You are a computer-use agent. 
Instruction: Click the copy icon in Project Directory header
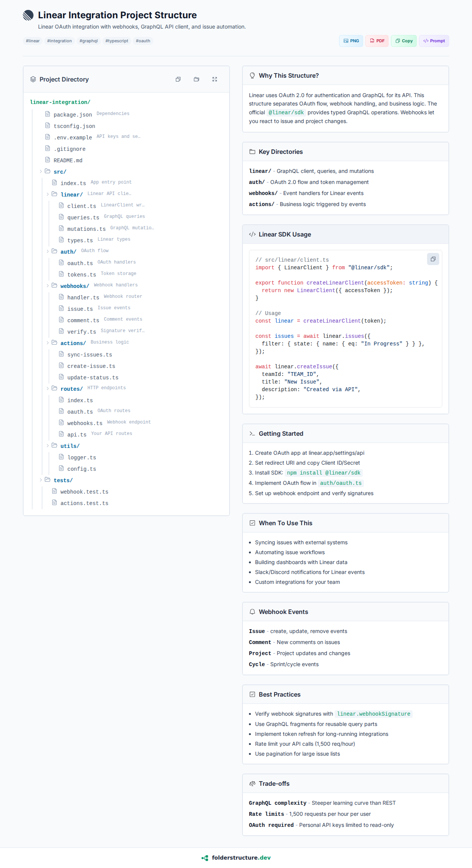point(178,79)
